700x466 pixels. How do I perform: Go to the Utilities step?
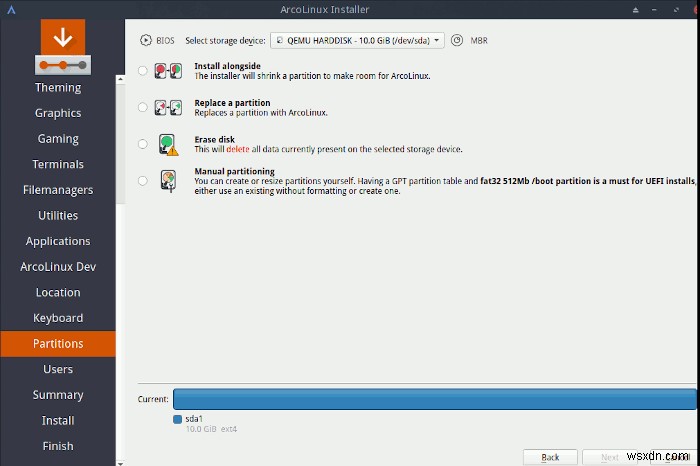point(58,216)
